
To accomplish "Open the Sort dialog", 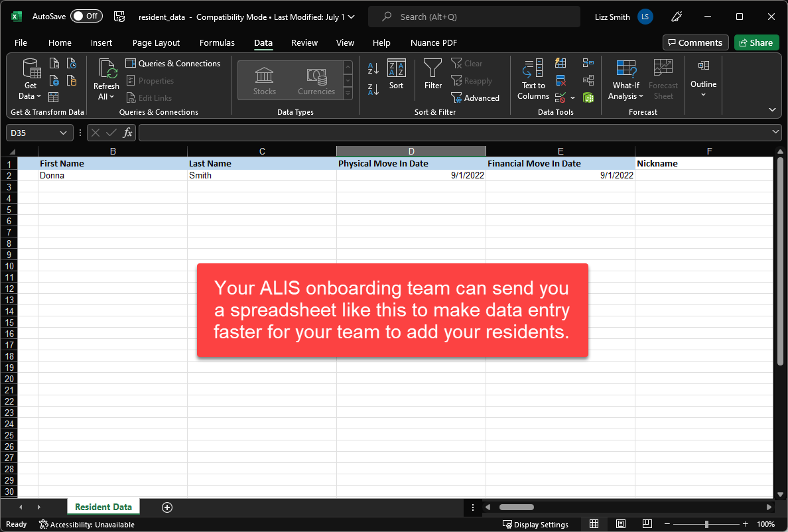I will point(396,74).
